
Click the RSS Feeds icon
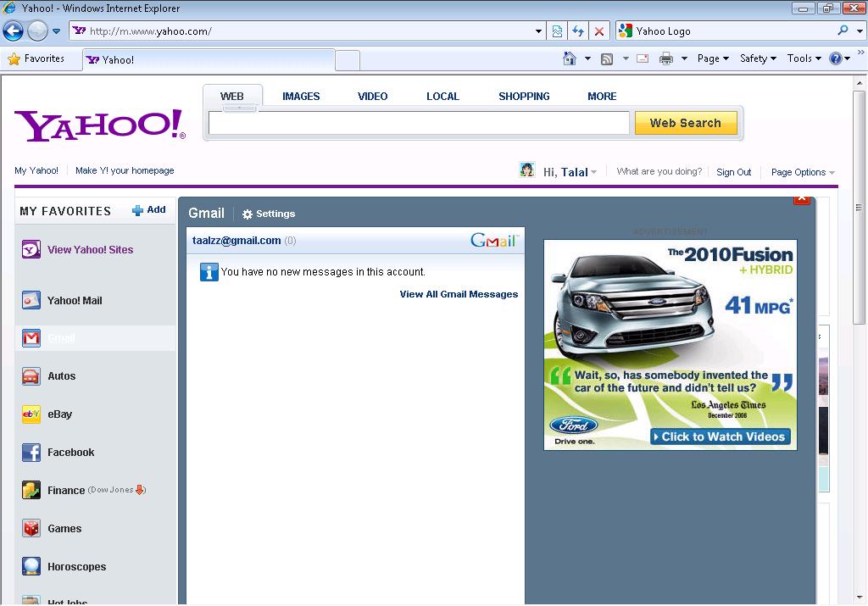coord(607,58)
